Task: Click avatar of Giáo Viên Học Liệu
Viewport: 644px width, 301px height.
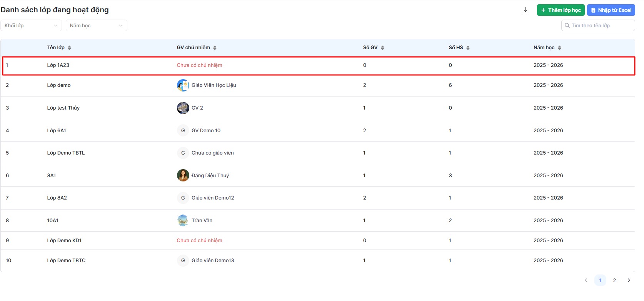Action: [x=183, y=85]
